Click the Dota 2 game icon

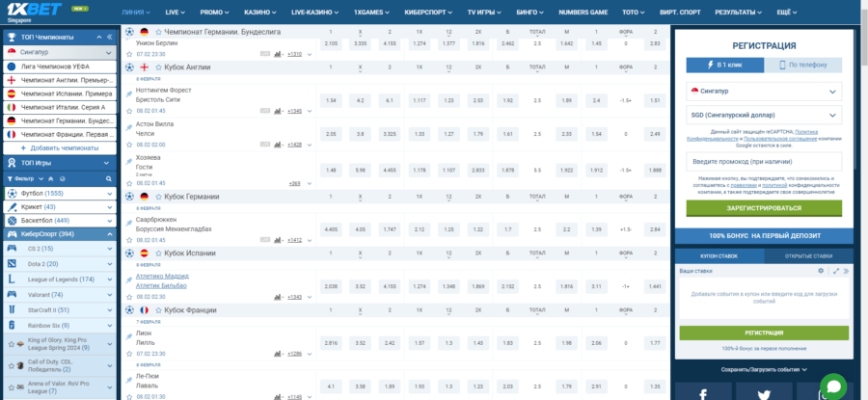(12, 264)
